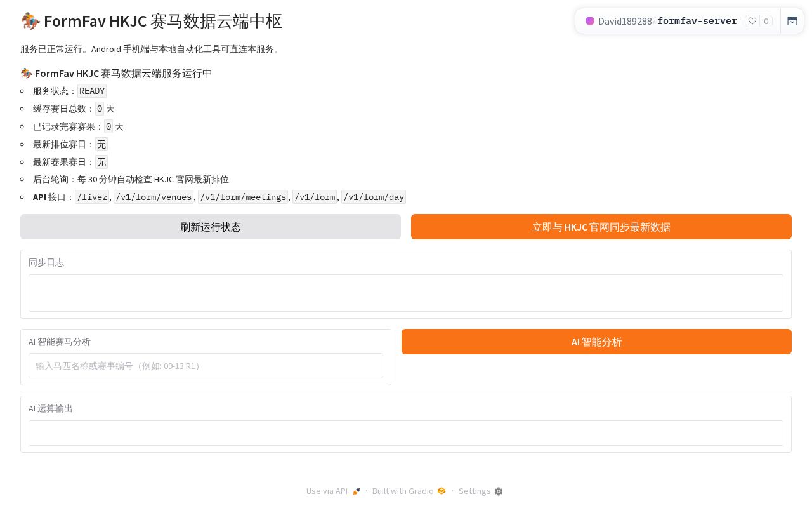Screen dimensions: 812x508
Task: Click the Settings gear icon
Action: point(499,491)
